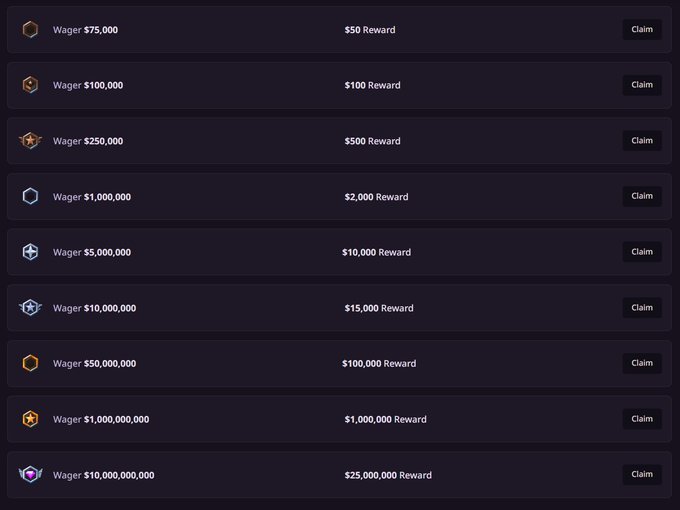This screenshot has height=510, width=680.
Task: Claim the $100 Reward
Action: (642, 85)
